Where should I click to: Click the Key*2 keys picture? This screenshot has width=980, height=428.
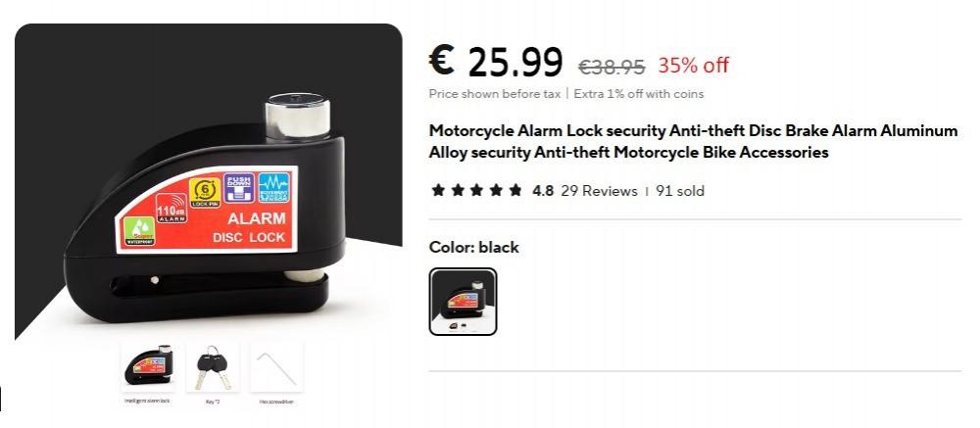pos(213,367)
